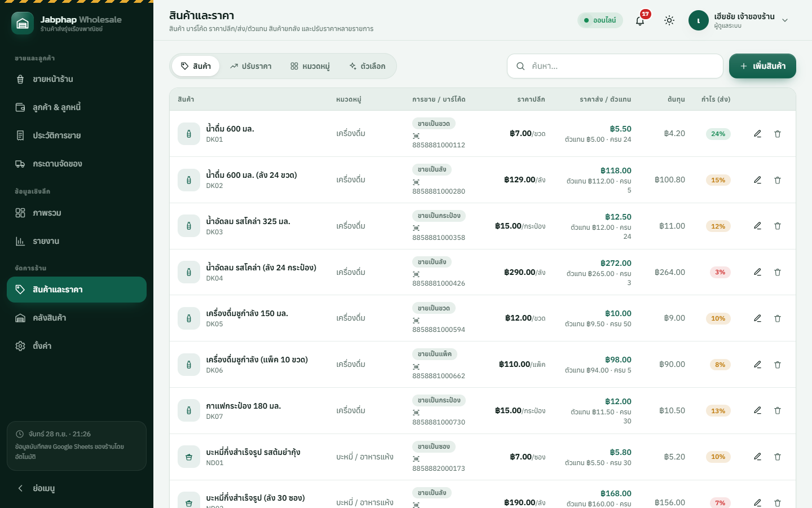Focus the ค้นหา search field

coord(615,66)
